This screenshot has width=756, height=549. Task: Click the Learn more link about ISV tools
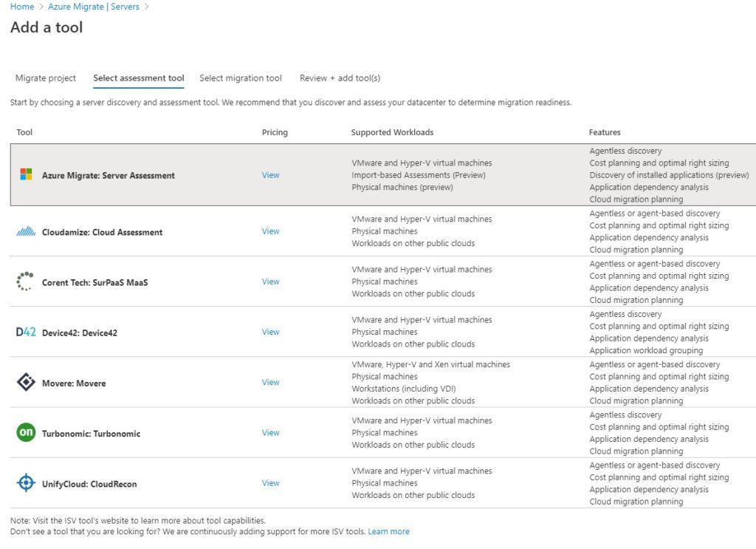pyautogui.click(x=388, y=531)
